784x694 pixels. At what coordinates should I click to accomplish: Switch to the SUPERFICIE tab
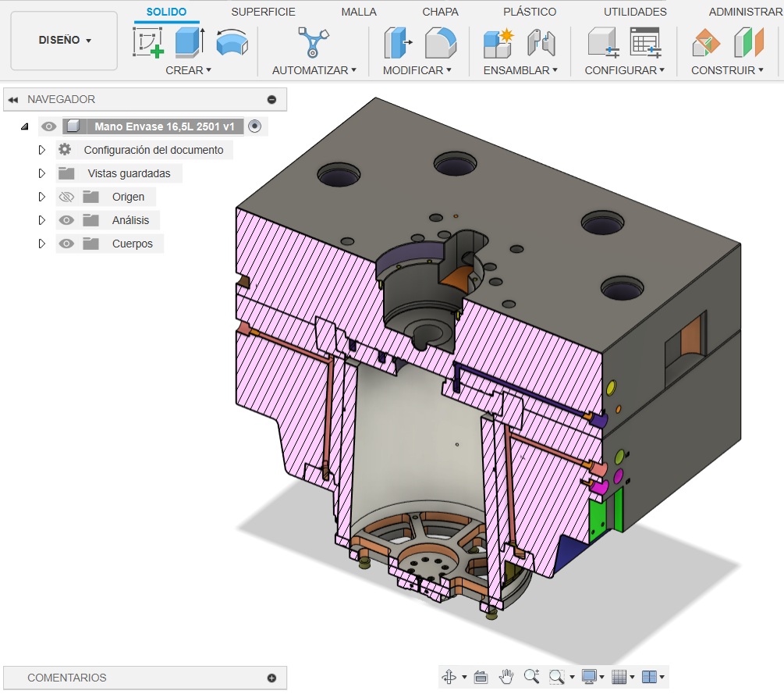coord(263,12)
